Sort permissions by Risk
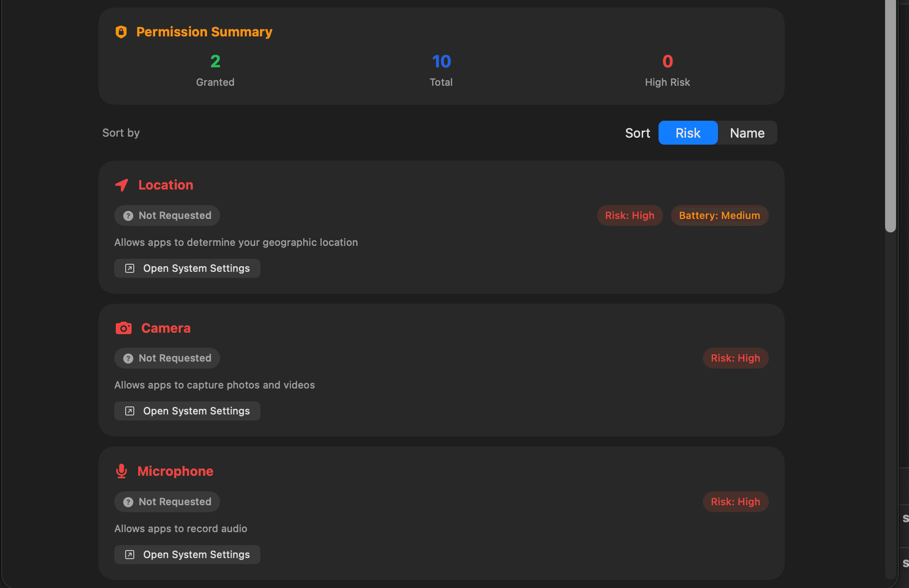Viewport: 909px width, 588px height. coord(688,133)
